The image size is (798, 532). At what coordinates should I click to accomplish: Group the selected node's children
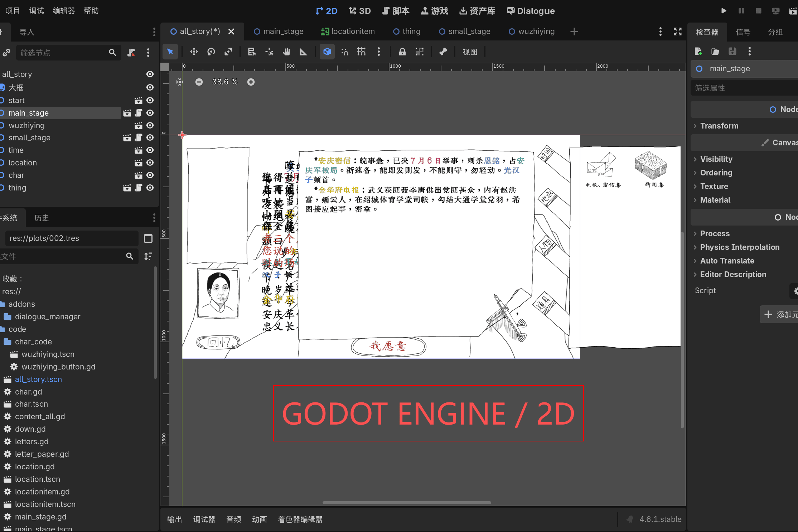click(x=420, y=52)
